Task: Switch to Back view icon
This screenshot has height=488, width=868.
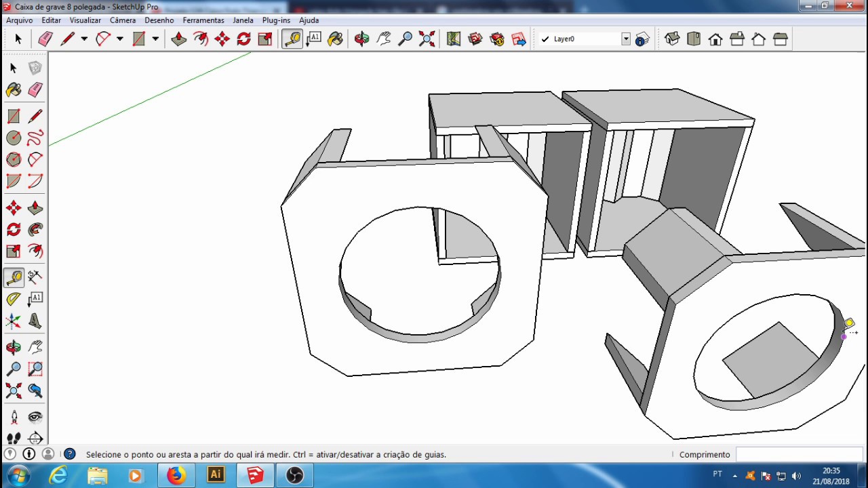Action: (x=759, y=39)
